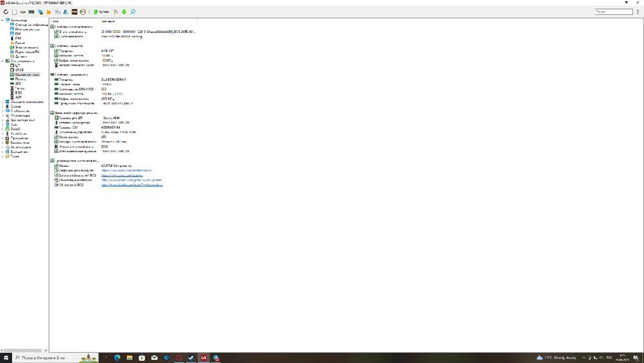Open Steam from the taskbar
The width and height of the screenshot is (644, 363).
coord(191,358)
